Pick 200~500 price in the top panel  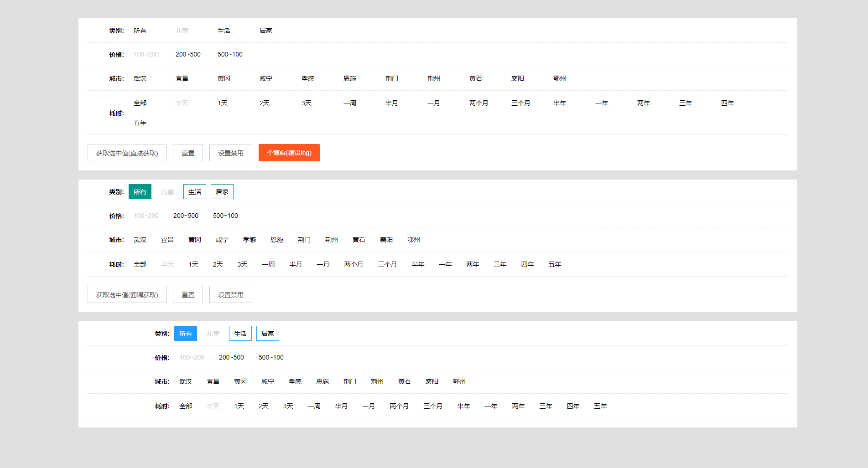coord(188,54)
